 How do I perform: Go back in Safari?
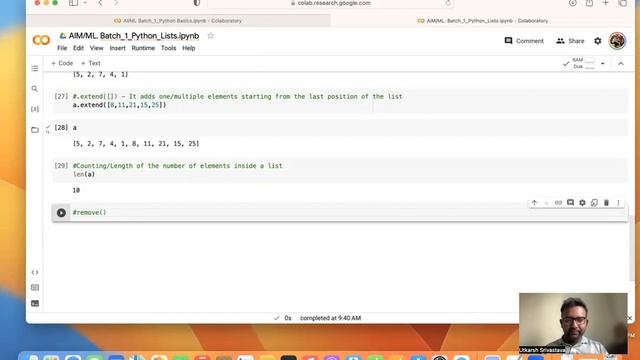click(100, 3)
